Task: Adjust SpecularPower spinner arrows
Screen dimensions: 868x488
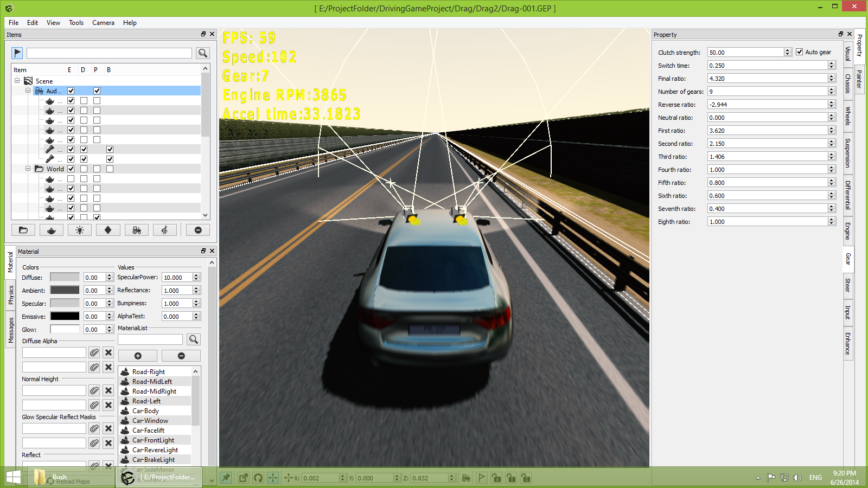Action: (x=196, y=277)
